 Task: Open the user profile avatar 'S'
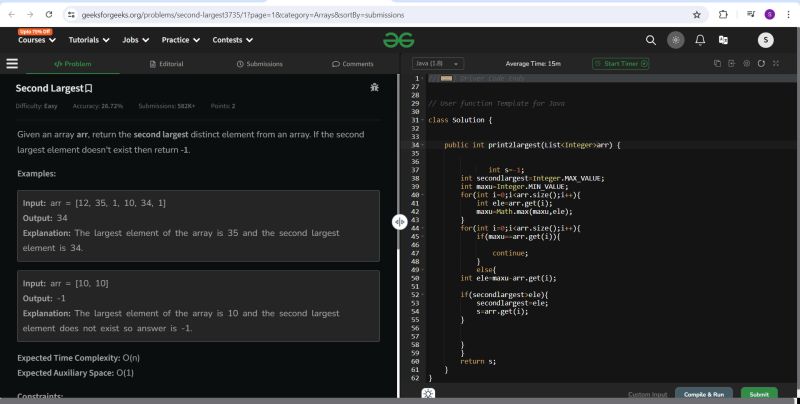[x=765, y=40]
